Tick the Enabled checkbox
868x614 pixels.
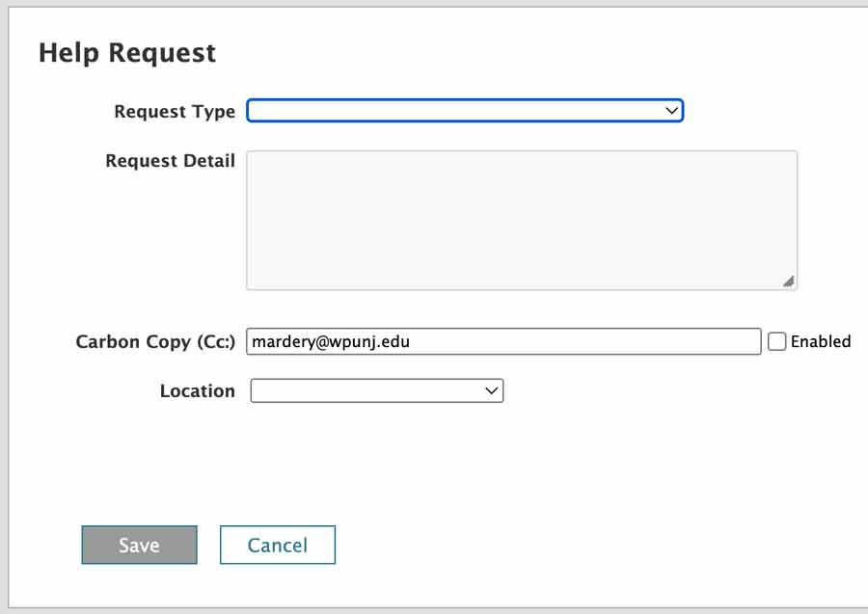pyautogui.click(x=776, y=341)
